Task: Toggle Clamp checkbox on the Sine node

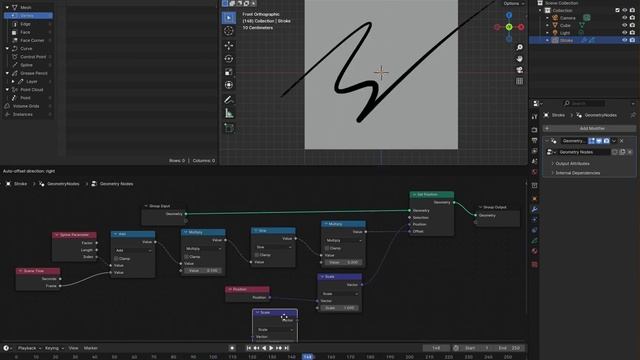Action: coord(257,255)
